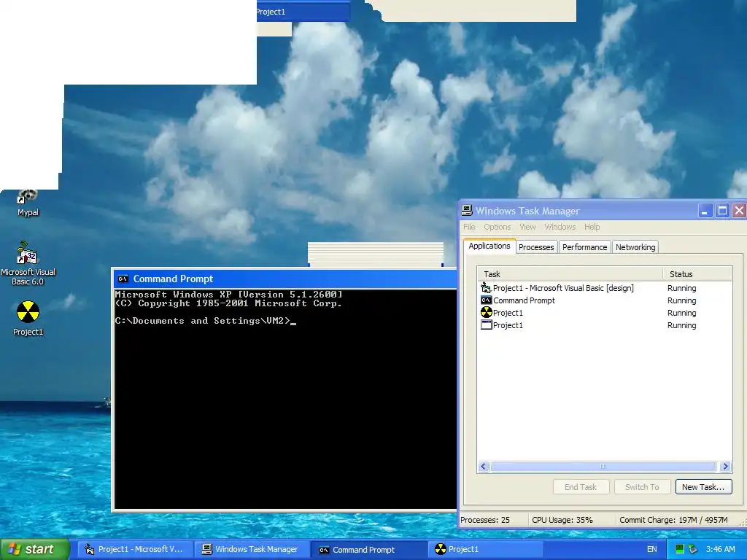747x560 pixels.
Task: Select radiation-icon Project1 task in list
Action: [x=486, y=312]
